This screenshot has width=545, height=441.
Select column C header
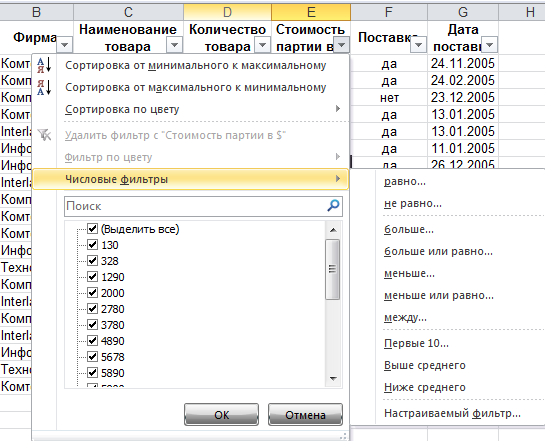(128, 12)
